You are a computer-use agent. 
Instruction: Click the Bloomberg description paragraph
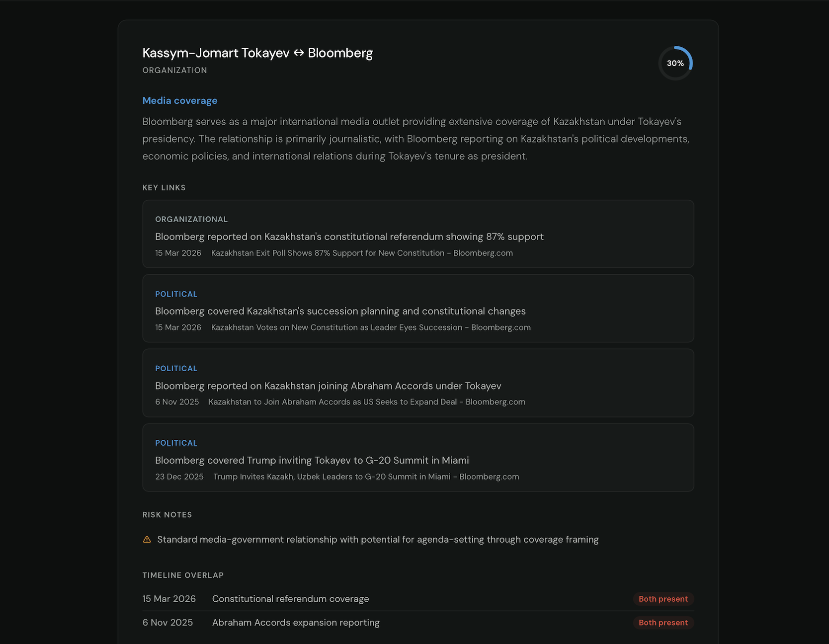tap(416, 139)
